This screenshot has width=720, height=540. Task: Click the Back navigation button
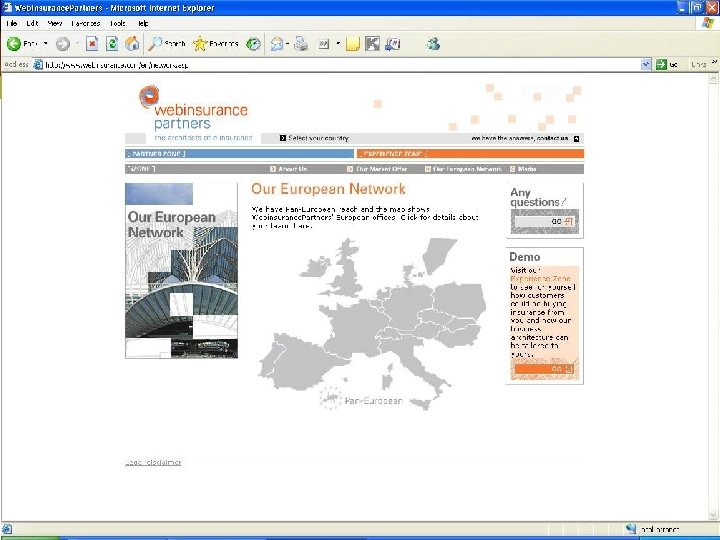pyautogui.click(x=22, y=44)
